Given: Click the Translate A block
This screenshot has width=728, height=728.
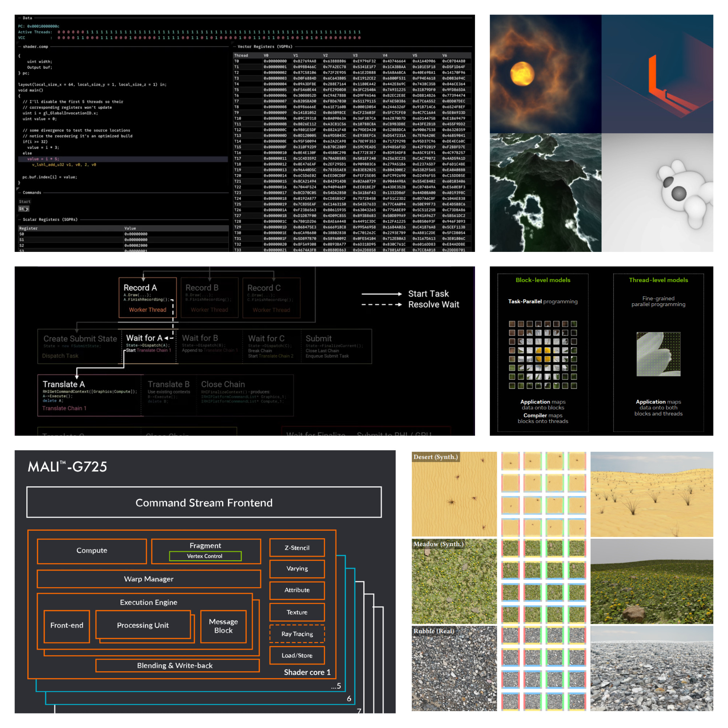Looking at the screenshot, I should [90, 395].
